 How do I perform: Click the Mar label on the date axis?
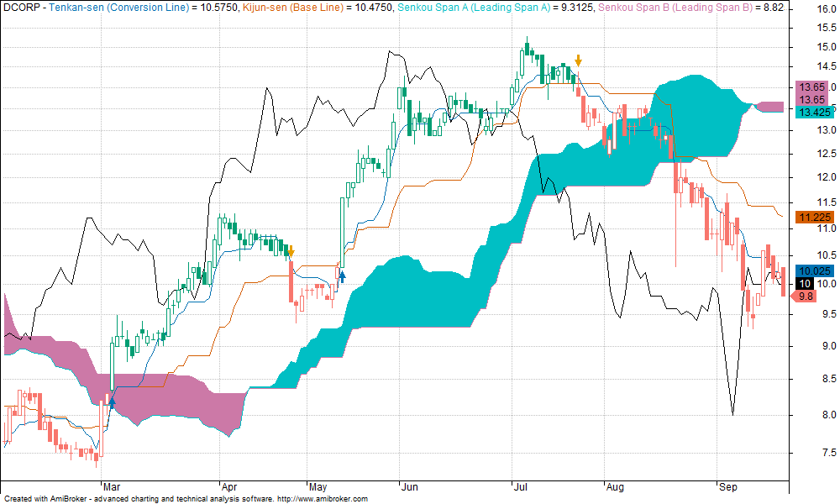111,486
